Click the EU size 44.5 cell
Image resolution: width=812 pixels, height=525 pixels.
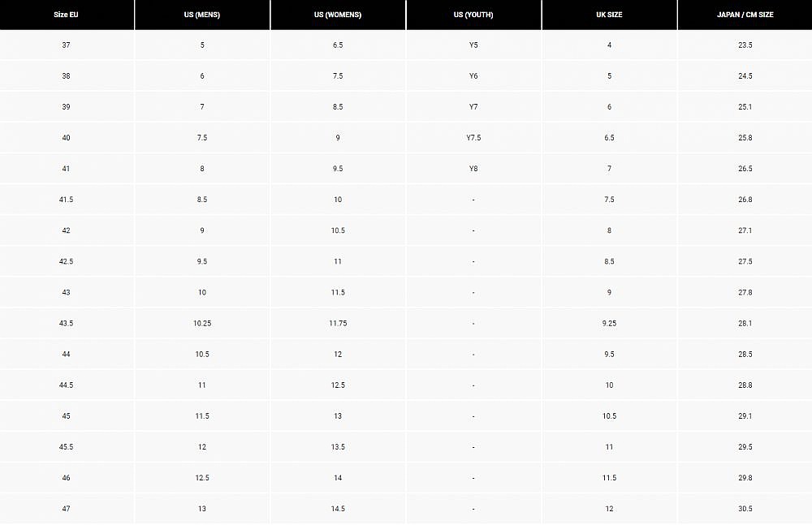tap(66, 385)
